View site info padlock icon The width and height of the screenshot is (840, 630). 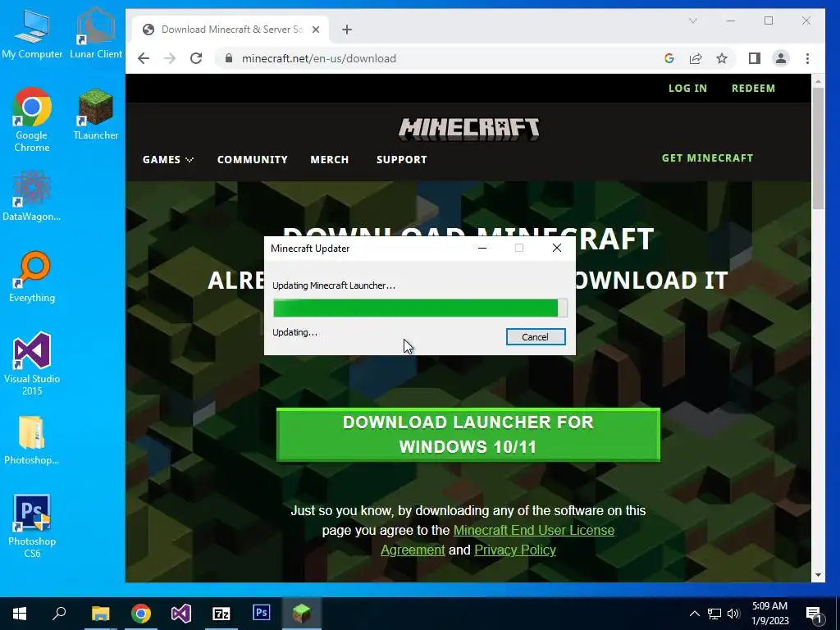tap(229, 58)
